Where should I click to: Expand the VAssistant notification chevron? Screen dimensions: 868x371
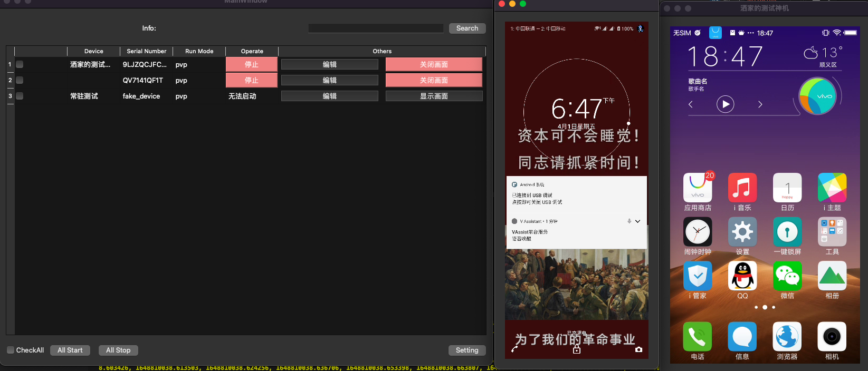(x=637, y=221)
